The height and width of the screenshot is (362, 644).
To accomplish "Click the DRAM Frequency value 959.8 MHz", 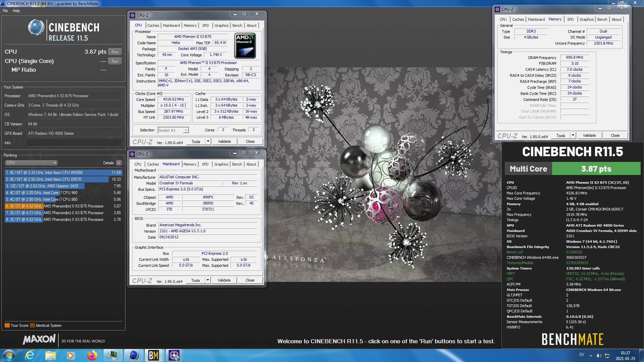I will (575, 57).
